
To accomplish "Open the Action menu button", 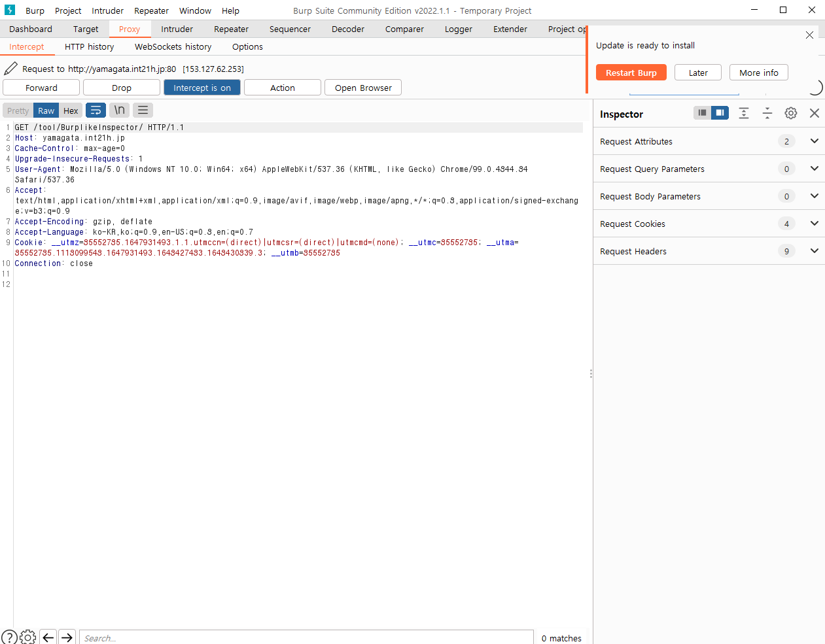I will click(283, 88).
